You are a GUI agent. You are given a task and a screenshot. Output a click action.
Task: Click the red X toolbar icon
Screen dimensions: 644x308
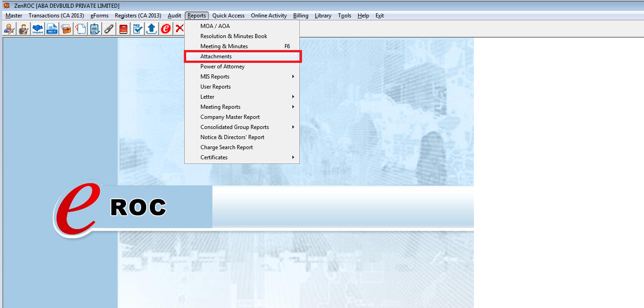click(179, 29)
